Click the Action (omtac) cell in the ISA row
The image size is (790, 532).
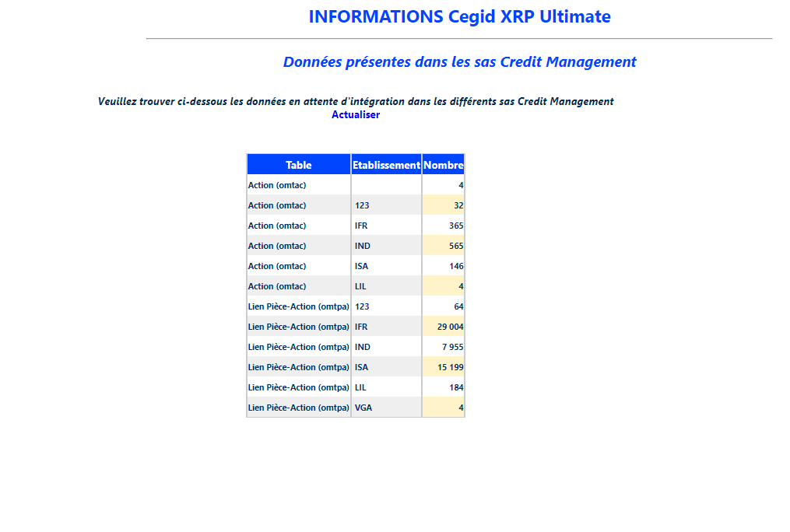[x=299, y=266]
